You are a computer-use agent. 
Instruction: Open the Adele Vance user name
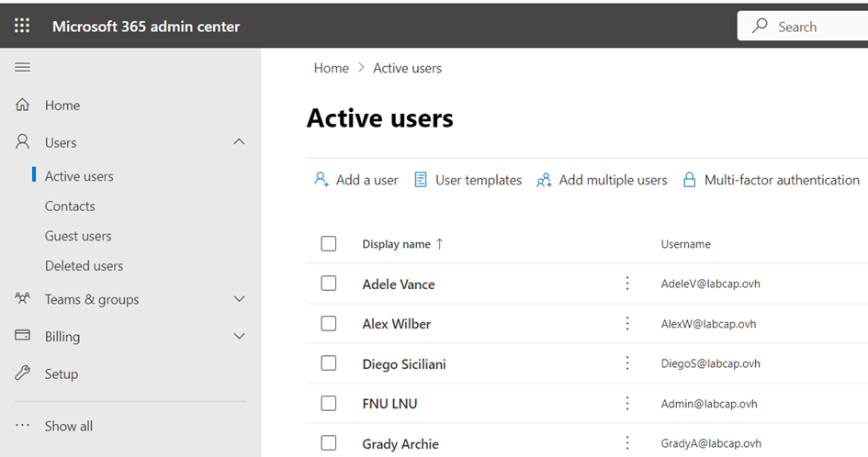tap(399, 284)
